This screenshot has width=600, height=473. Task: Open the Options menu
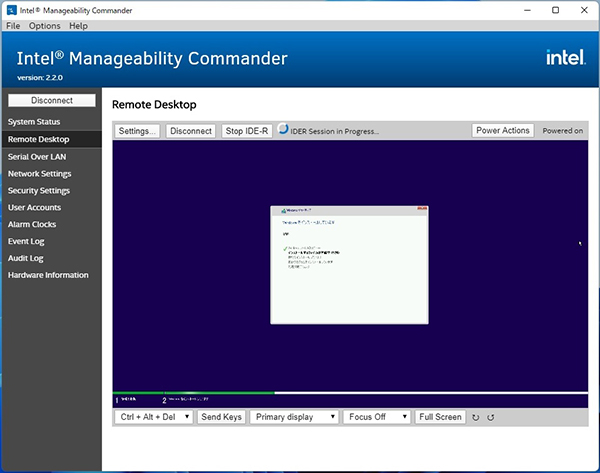coord(44,26)
